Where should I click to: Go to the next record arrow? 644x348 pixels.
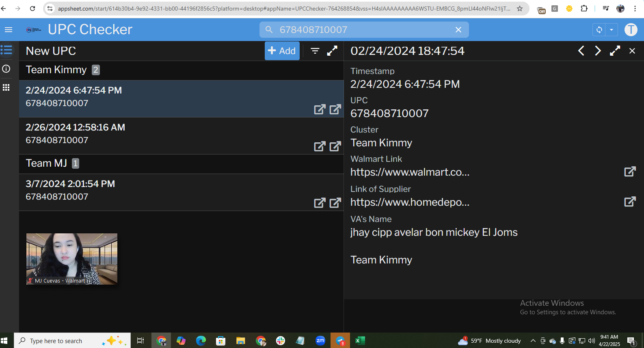pos(598,51)
